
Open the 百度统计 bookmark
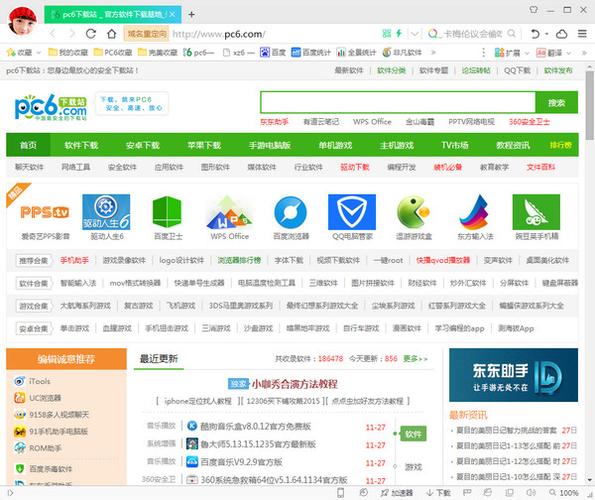(311, 52)
